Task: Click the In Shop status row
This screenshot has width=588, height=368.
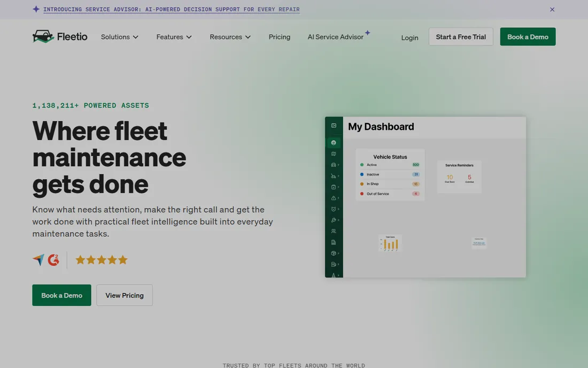Action: (x=390, y=184)
